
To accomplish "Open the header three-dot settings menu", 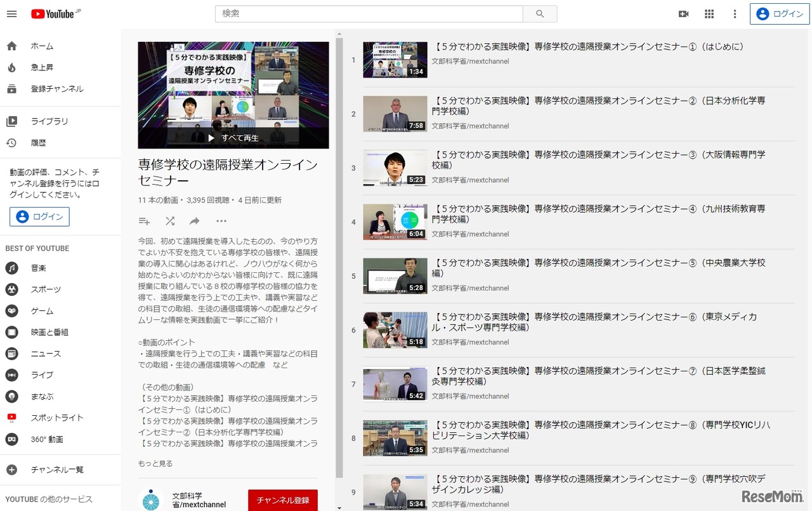I will (735, 13).
